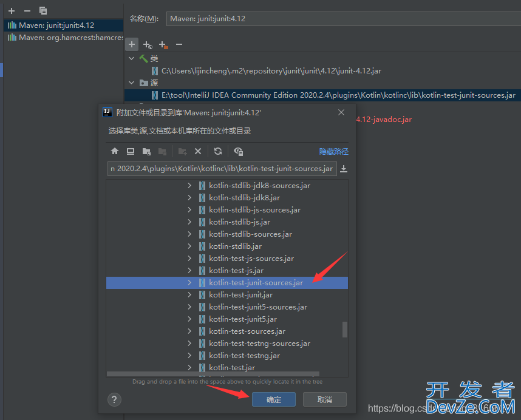The image size is (521, 420).
Task: Collapse the 类 classes node
Action: pyautogui.click(x=132, y=58)
